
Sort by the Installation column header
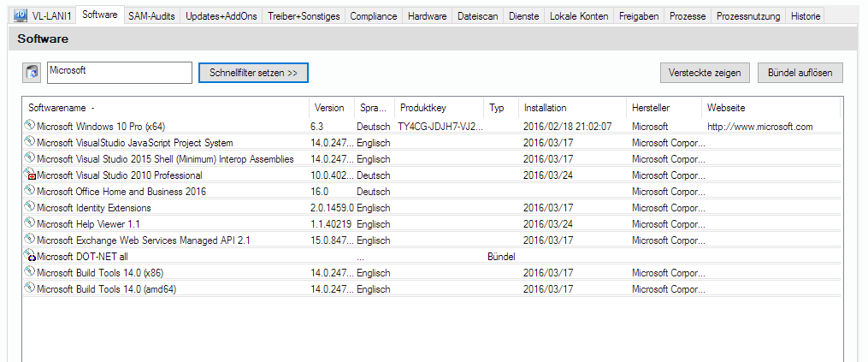click(573, 108)
